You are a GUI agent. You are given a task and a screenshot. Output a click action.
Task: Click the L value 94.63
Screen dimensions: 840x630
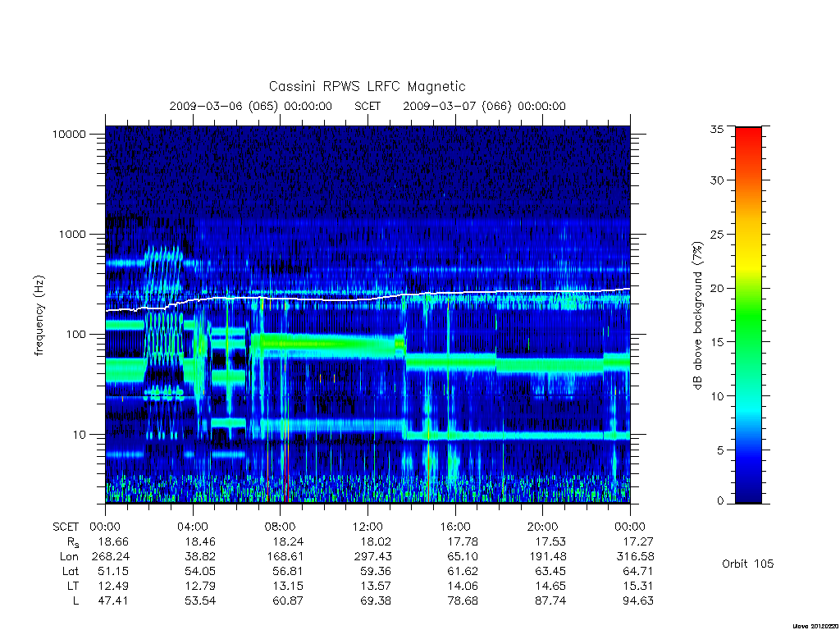click(637, 600)
